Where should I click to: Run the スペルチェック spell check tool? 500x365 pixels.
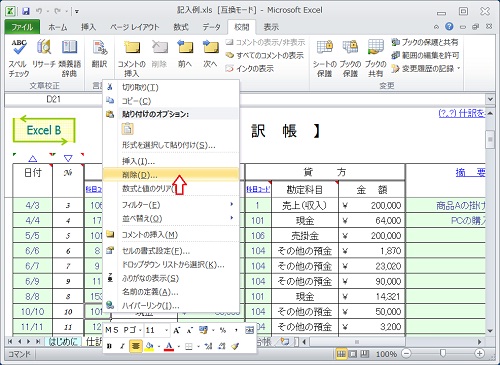coord(19,58)
